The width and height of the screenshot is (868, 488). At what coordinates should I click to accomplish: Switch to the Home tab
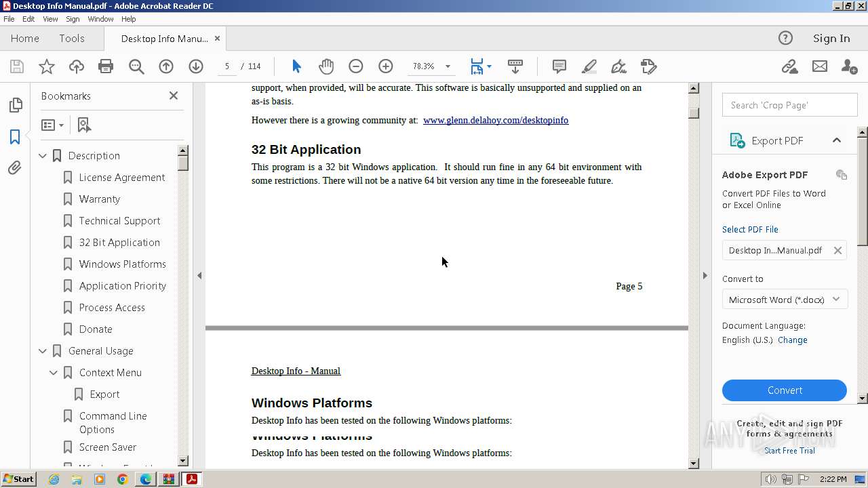[x=25, y=39]
